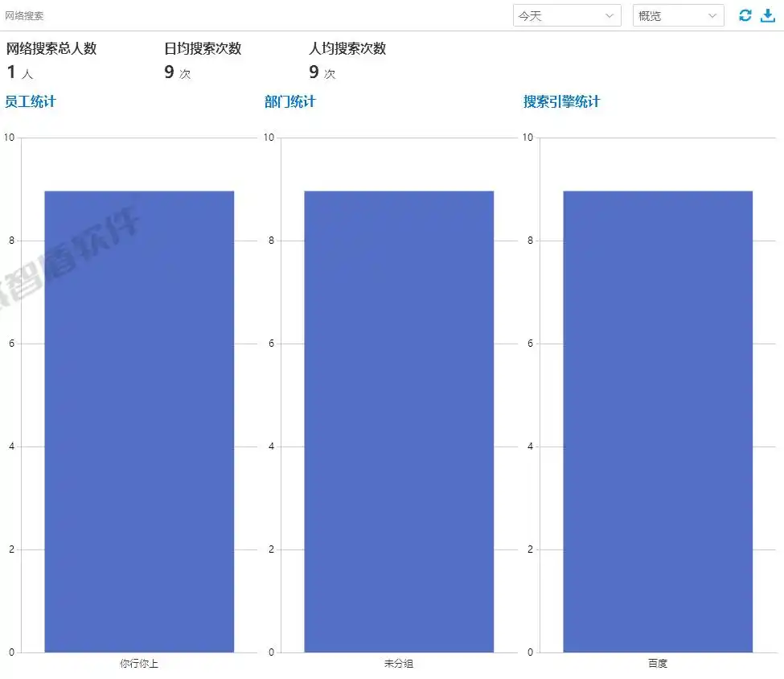The image size is (784, 679).
Task: Open the 今天 date range dropdown
Action: click(567, 15)
